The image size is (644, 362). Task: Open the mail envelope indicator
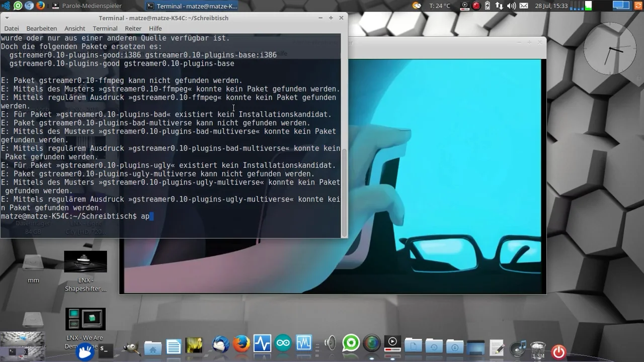(524, 6)
